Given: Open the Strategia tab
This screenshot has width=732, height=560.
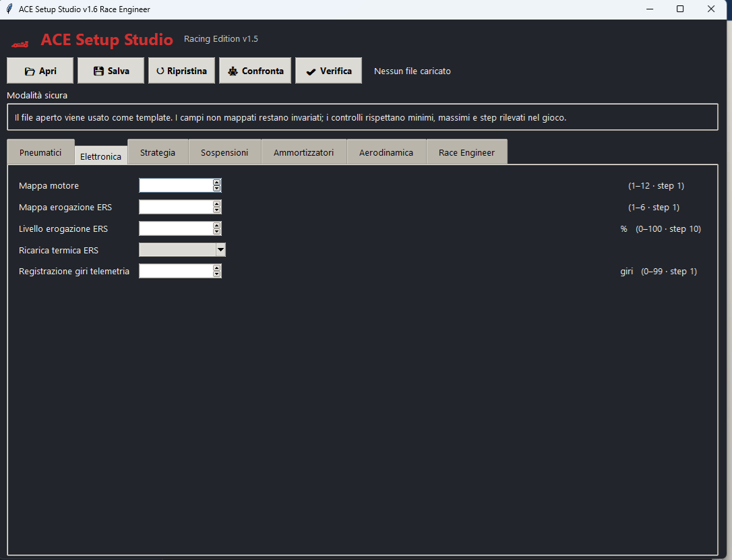Looking at the screenshot, I should point(158,152).
